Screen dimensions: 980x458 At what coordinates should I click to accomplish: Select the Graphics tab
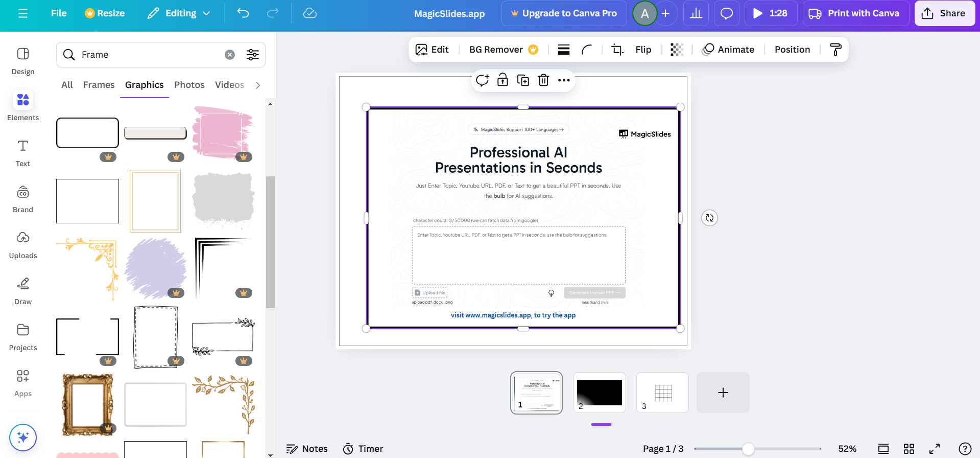tap(145, 85)
